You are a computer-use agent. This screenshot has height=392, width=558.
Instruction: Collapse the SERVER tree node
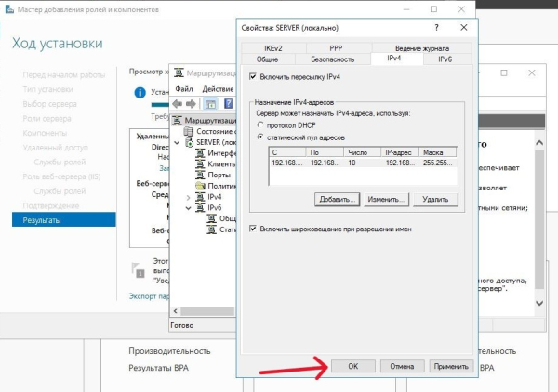[177, 142]
